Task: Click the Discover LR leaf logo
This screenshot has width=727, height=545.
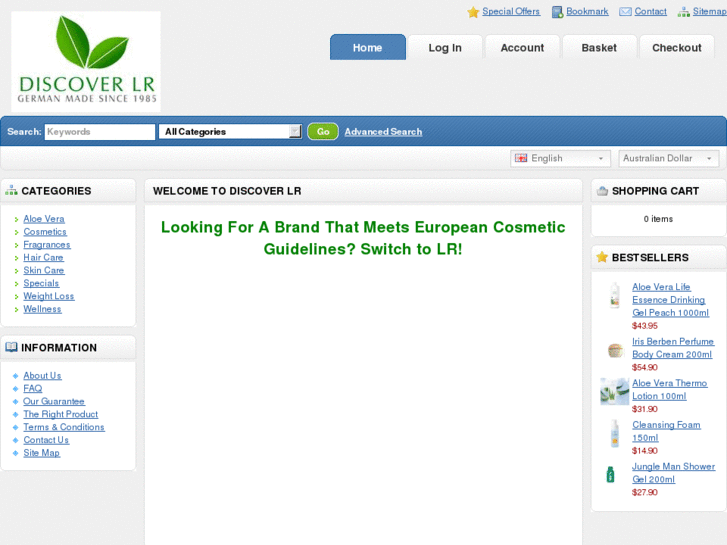Action: [86, 61]
